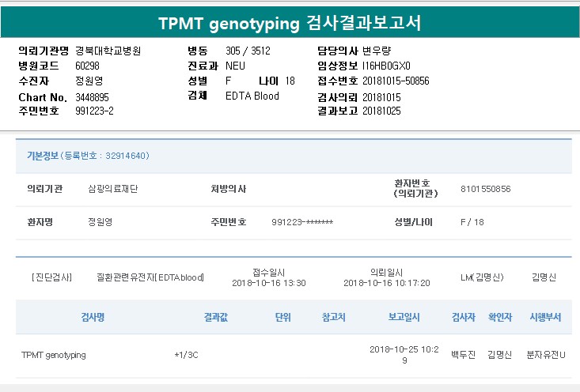Click the Chart No. value 3448895
This screenshot has height=392, width=580.
tap(92, 96)
